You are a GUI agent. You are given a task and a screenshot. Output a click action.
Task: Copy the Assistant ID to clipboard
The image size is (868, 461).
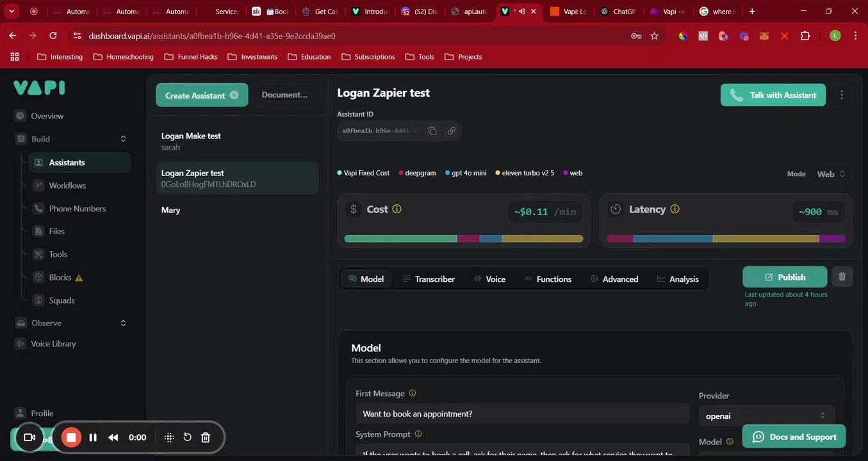pyautogui.click(x=432, y=131)
